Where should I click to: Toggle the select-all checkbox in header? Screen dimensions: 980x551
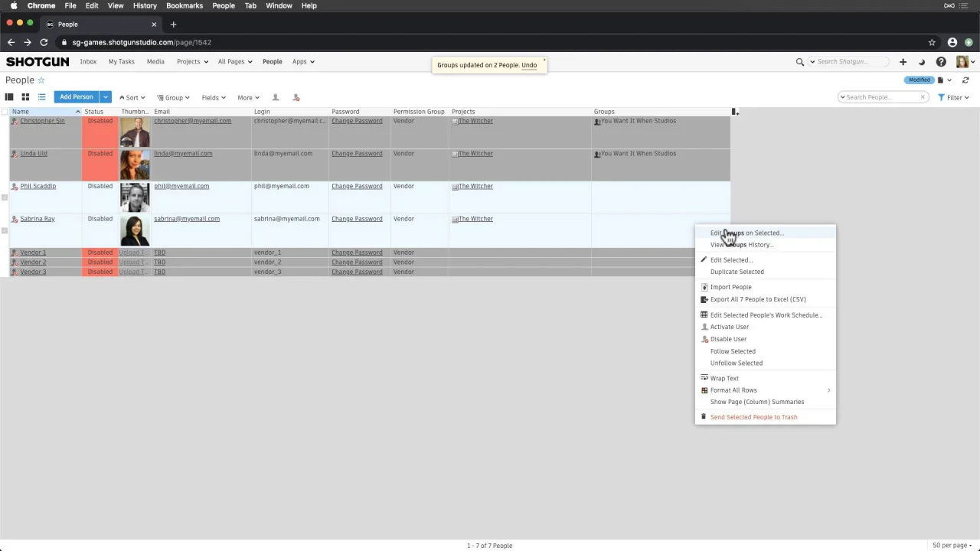[x=5, y=112]
